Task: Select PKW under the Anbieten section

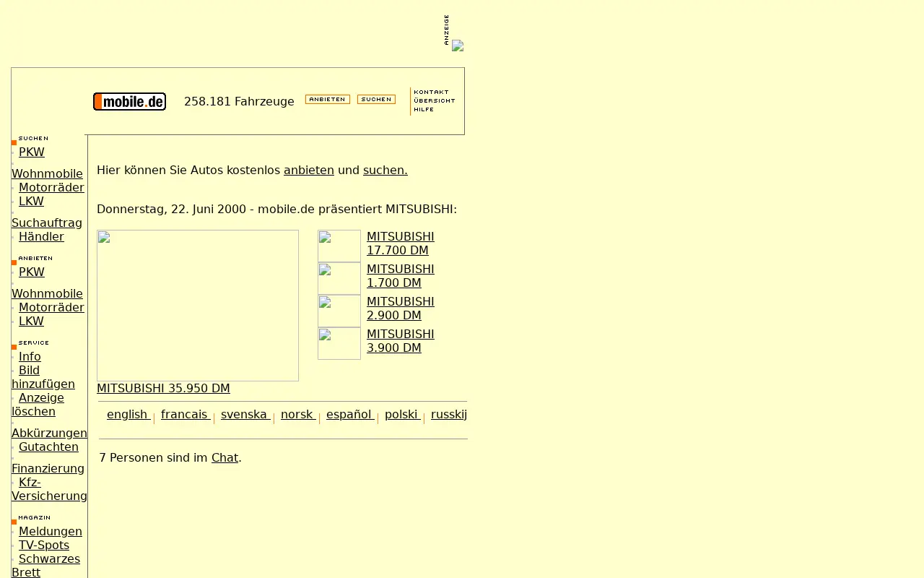Action: [32, 272]
